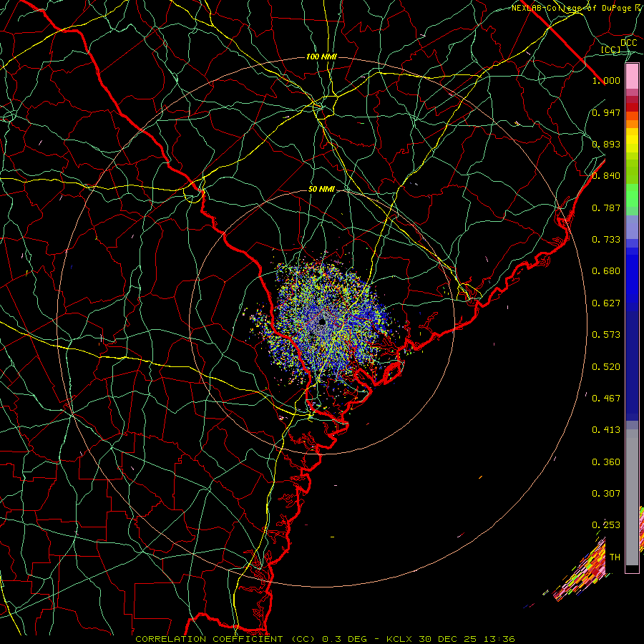Click the KCLX station identifier in the caption
This screenshot has width=644, height=644.
coord(399,639)
